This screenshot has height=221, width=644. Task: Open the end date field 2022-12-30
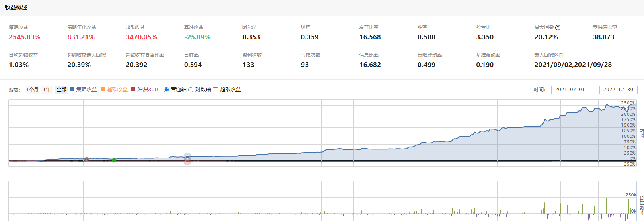tap(618, 90)
